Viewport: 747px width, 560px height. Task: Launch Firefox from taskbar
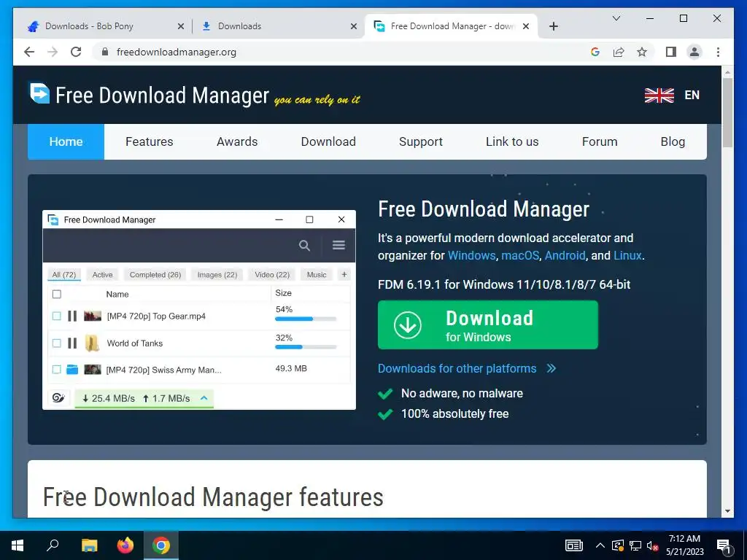pyautogui.click(x=125, y=545)
